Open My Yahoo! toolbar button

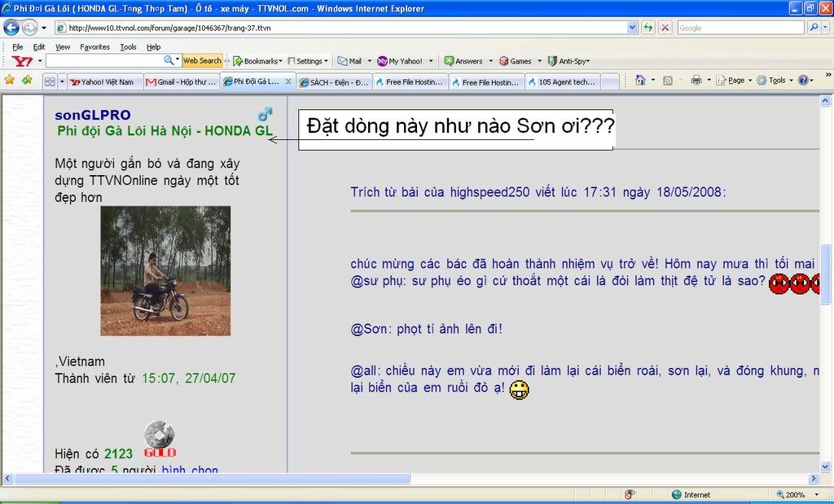pyautogui.click(x=400, y=61)
